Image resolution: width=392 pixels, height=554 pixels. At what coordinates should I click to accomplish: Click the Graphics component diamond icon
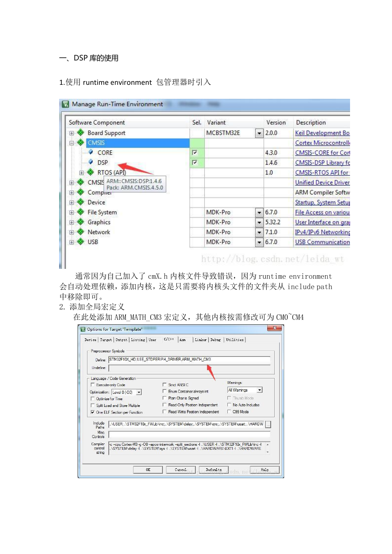coord(80,222)
